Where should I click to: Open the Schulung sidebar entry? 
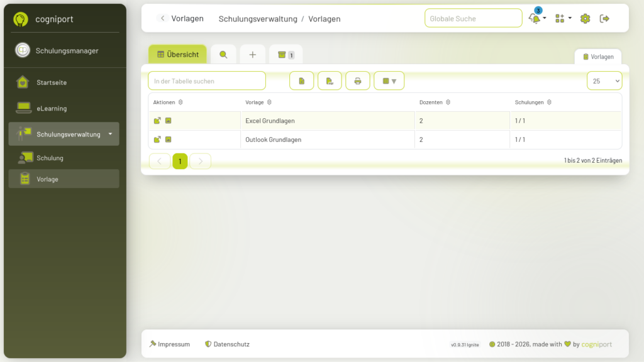(64, 158)
